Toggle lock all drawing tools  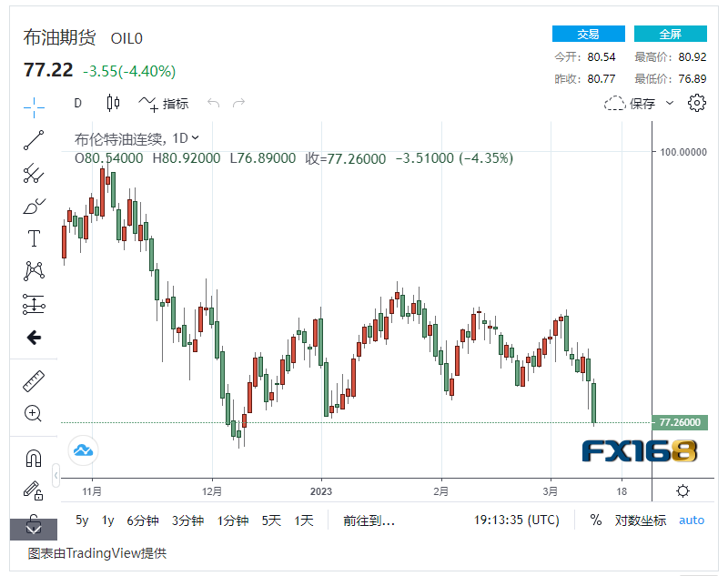coord(34,490)
